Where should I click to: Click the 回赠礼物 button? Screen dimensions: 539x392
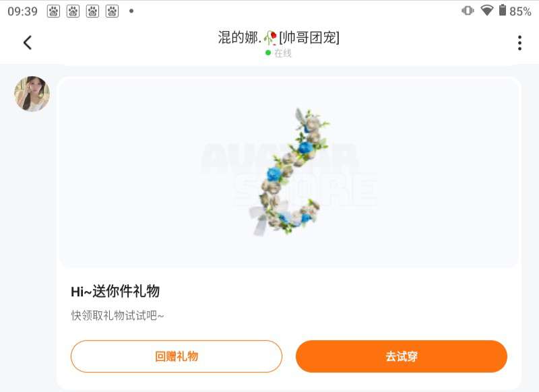177,356
